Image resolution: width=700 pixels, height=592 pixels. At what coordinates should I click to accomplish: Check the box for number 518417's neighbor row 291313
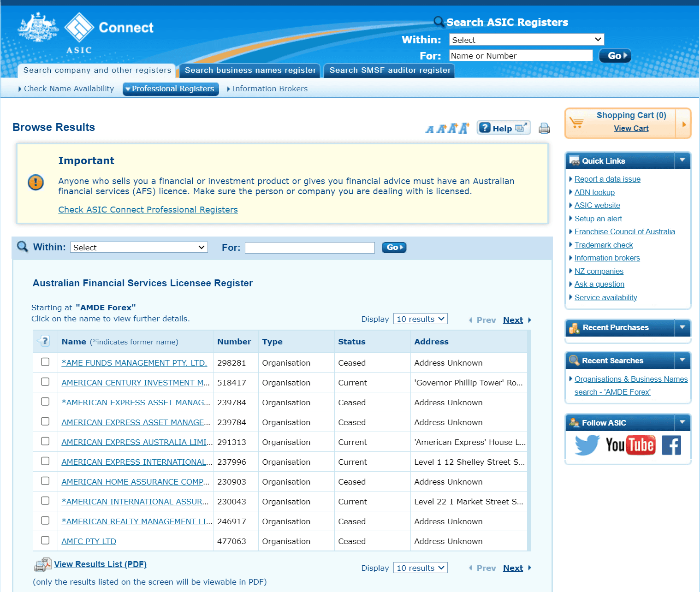click(x=45, y=441)
